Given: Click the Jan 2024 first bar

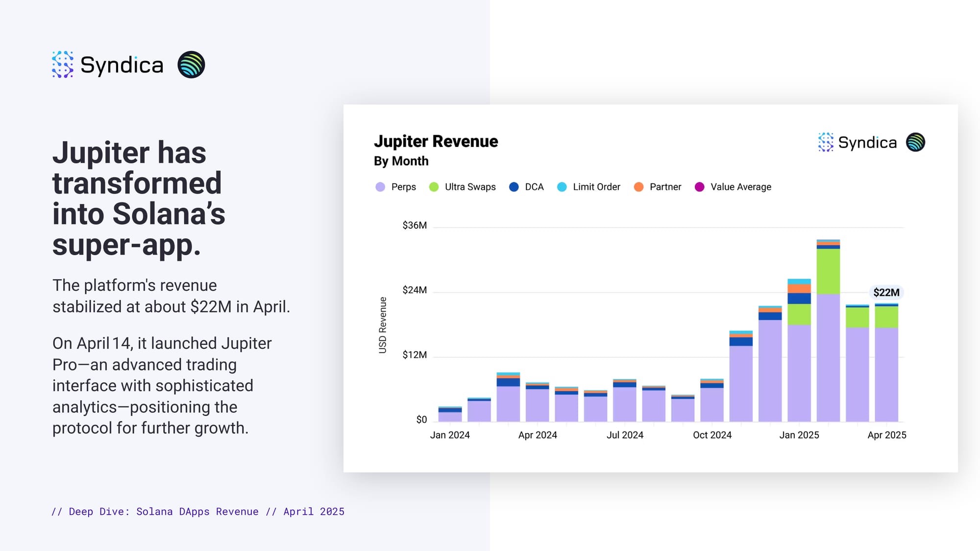Looking at the screenshot, I should (x=450, y=415).
